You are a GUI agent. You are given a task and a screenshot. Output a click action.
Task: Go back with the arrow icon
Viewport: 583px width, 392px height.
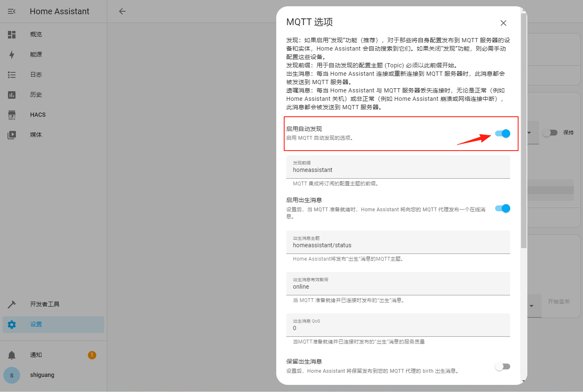point(122,11)
